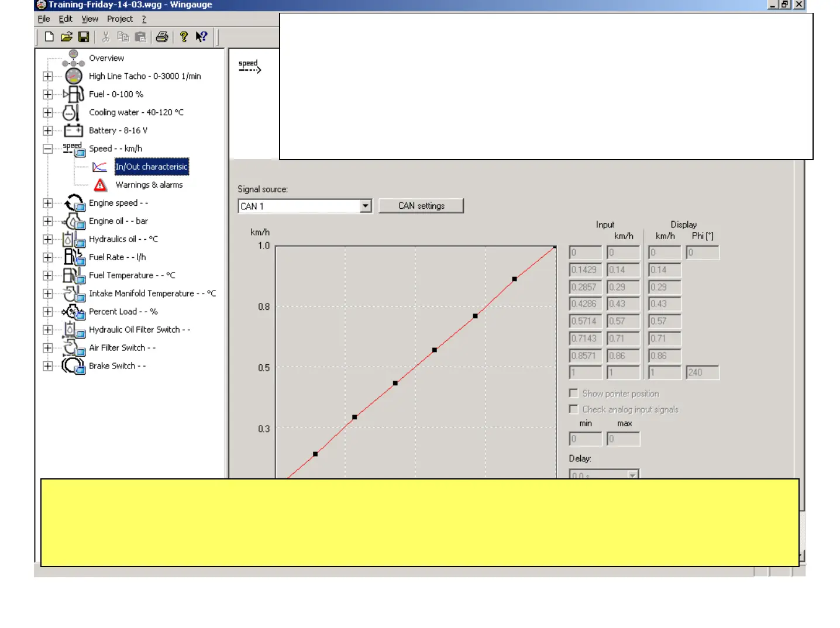Image resolution: width=840 pixels, height=628 pixels.
Task: Expand the Percent Load node
Action: pyautogui.click(x=48, y=312)
